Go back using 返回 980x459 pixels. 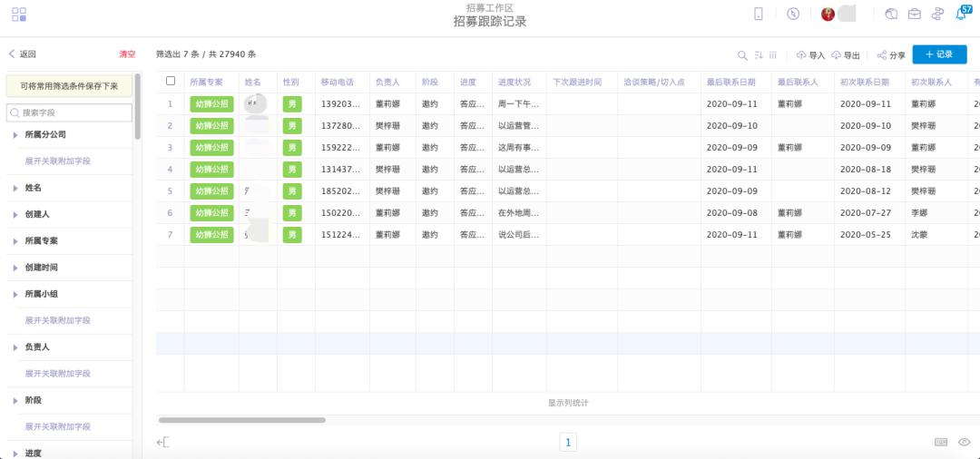pos(22,54)
